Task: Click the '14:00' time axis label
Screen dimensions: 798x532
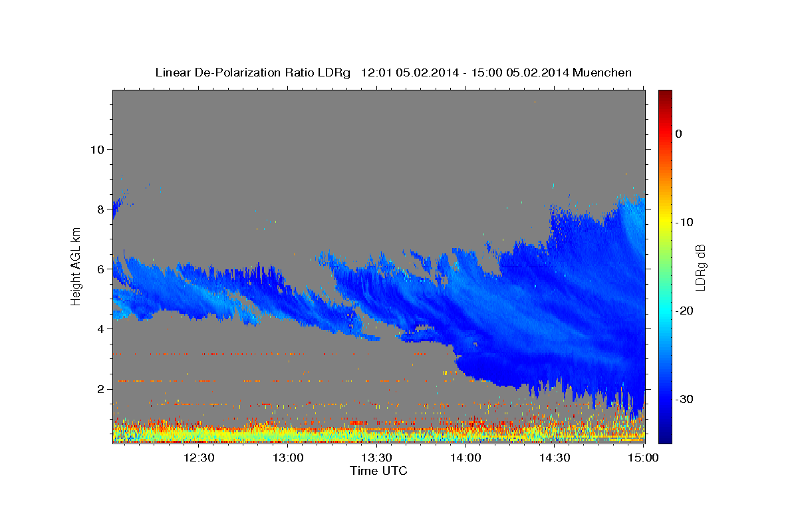Action: (x=465, y=458)
